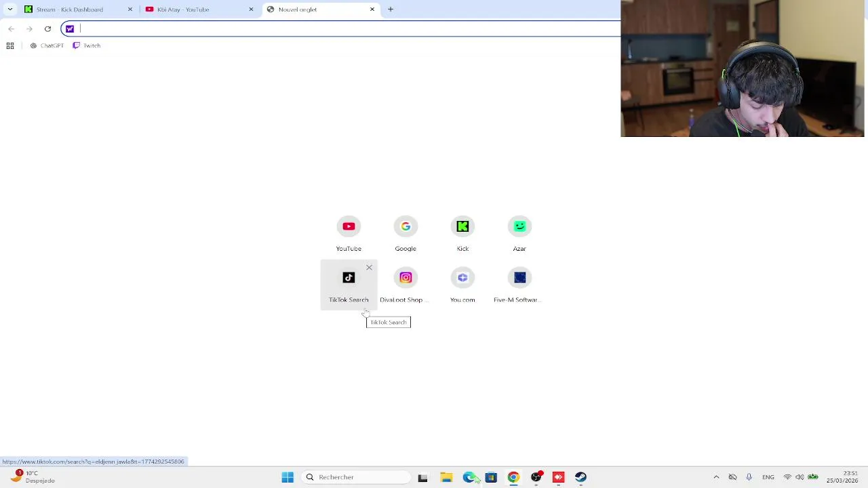Image resolution: width=868 pixels, height=488 pixels.
Task: Open the You.com shortcut tile
Action: 462,285
